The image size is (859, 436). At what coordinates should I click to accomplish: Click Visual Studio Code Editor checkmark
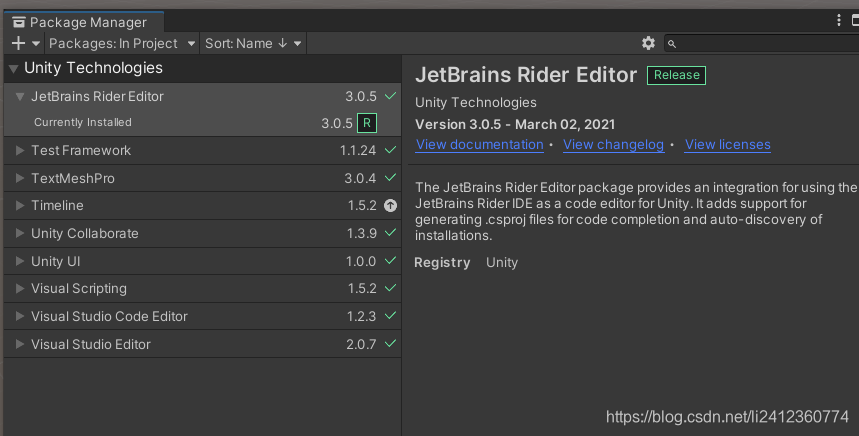390,315
